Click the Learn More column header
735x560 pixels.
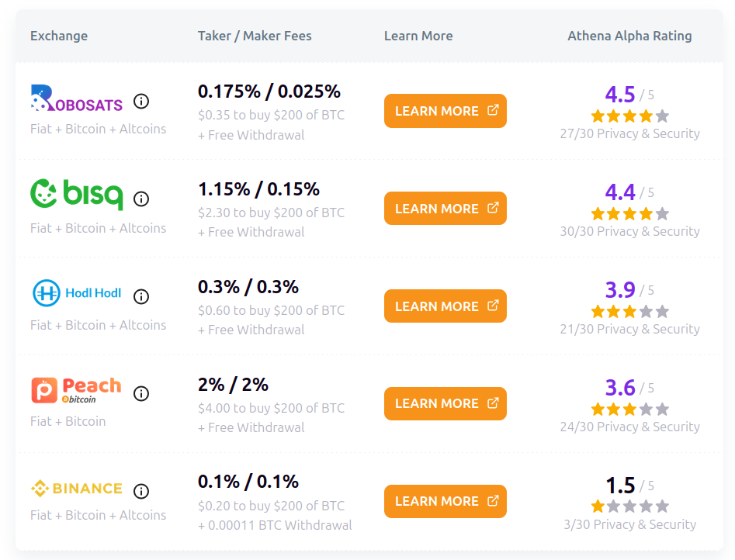418,36
